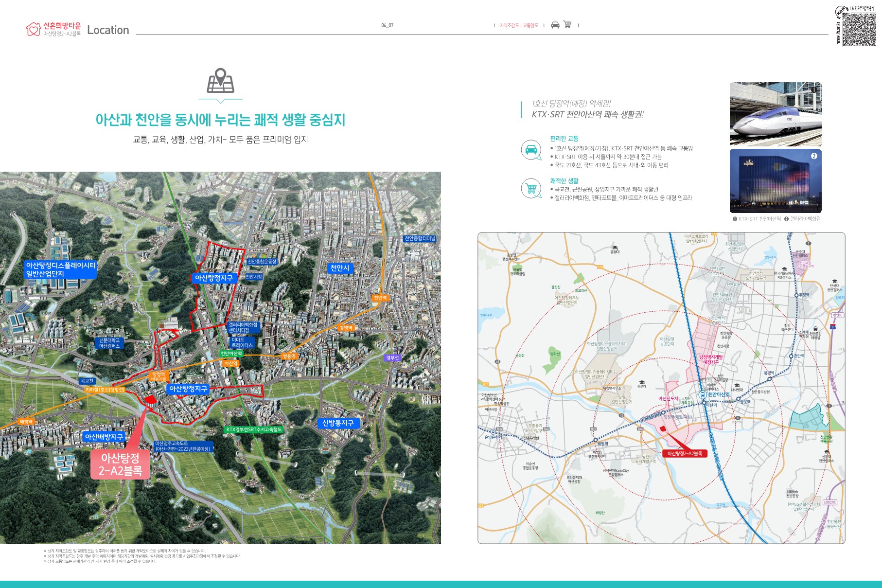Click the Location page heading
The width and height of the screenshot is (882, 588).
tap(108, 30)
